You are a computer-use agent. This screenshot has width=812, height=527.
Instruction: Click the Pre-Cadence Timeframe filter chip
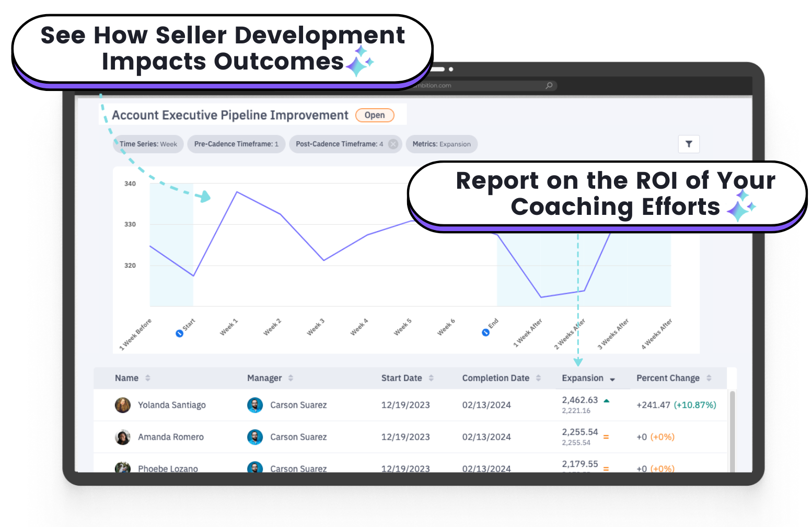pos(236,144)
